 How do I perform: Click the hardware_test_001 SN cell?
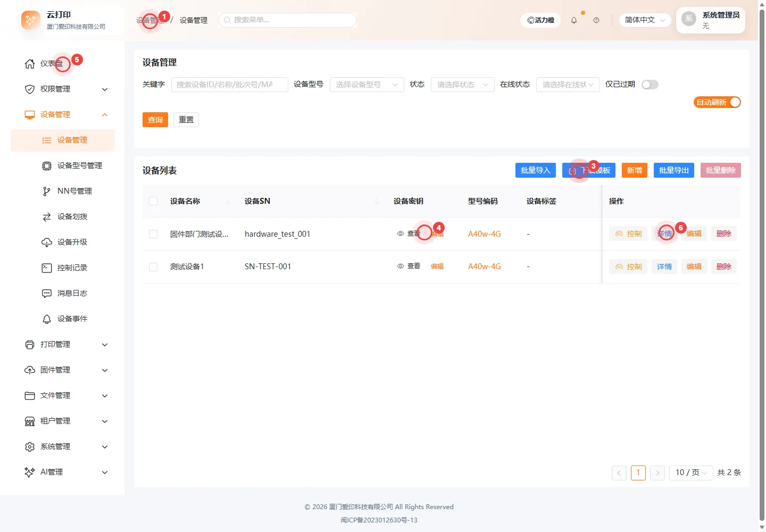(277, 234)
